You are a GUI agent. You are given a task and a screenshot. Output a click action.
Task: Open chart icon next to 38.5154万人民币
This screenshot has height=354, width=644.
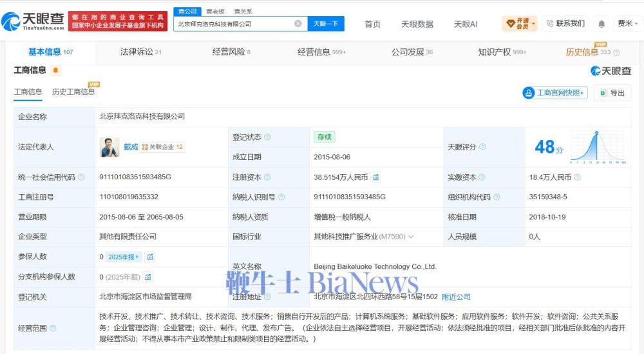click(x=376, y=177)
